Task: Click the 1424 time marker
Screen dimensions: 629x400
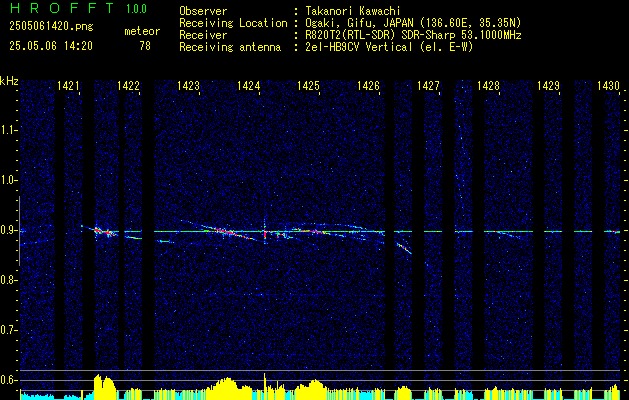Action: [x=248, y=85]
